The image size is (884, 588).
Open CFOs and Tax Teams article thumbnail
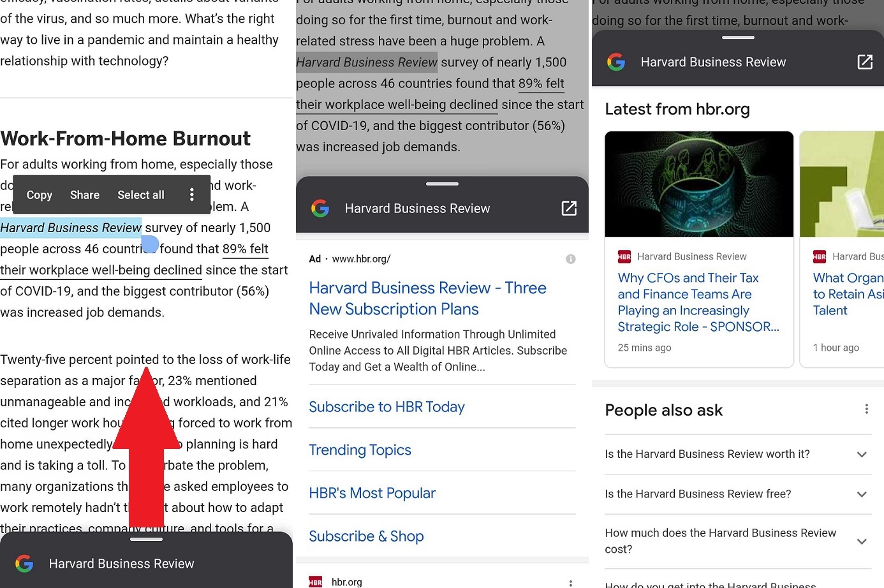(699, 184)
